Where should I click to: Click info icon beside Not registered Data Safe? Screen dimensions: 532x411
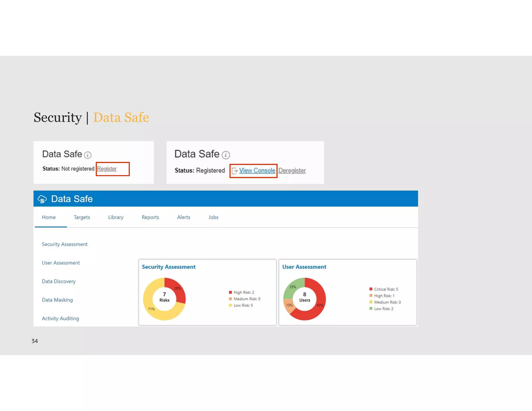coord(88,155)
